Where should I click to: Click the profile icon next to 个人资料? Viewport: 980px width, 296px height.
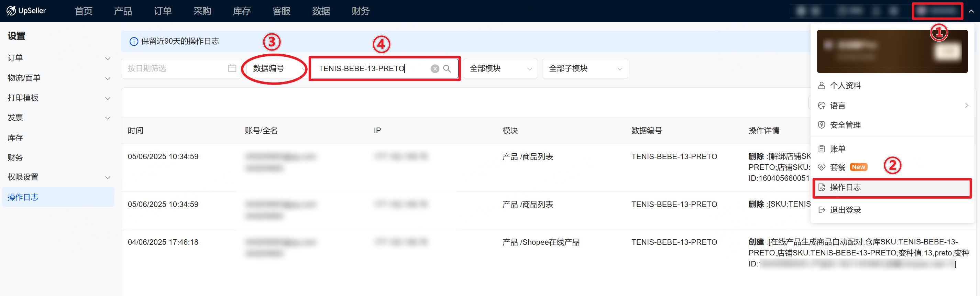[821, 85]
